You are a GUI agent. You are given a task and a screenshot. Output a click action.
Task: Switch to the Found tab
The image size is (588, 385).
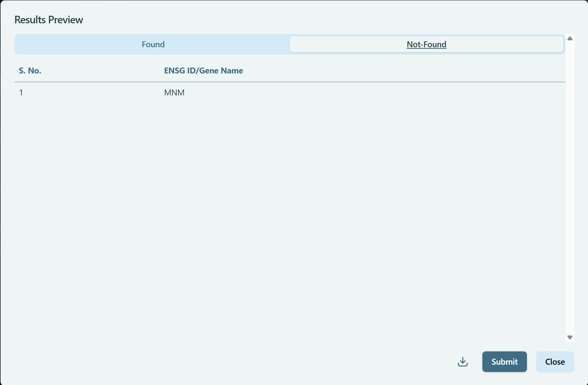click(x=153, y=44)
